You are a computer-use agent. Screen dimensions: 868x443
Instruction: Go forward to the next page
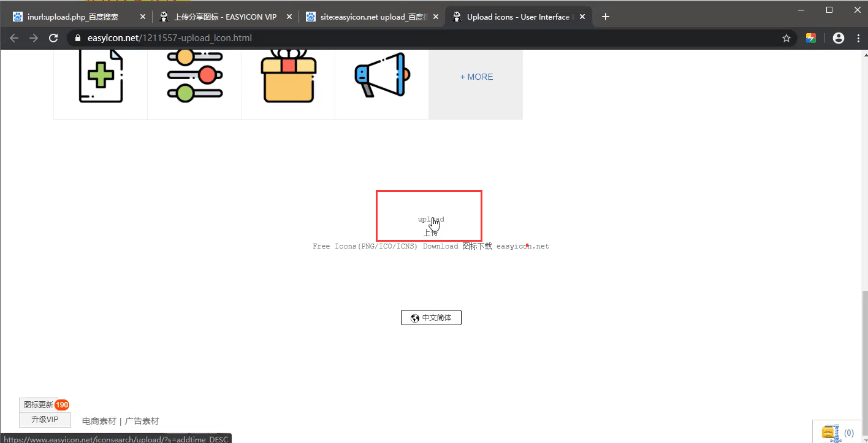[x=34, y=38]
